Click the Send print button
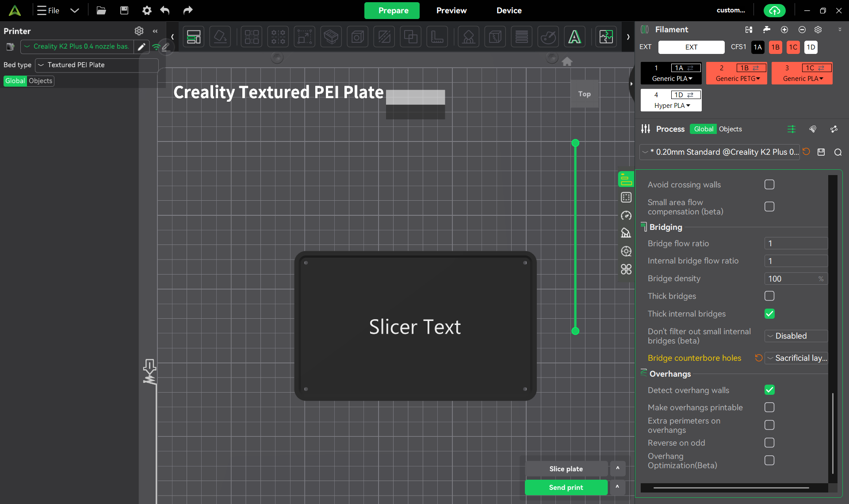 click(x=566, y=487)
